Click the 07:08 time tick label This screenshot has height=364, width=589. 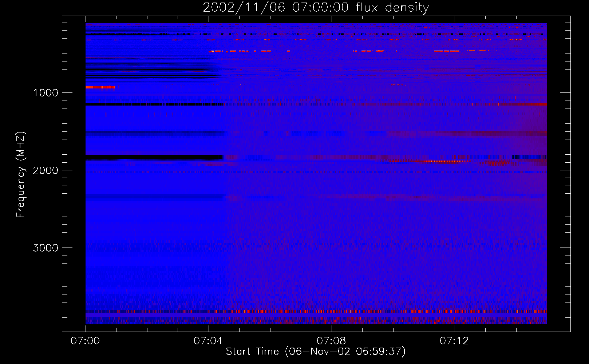click(331, 341)
